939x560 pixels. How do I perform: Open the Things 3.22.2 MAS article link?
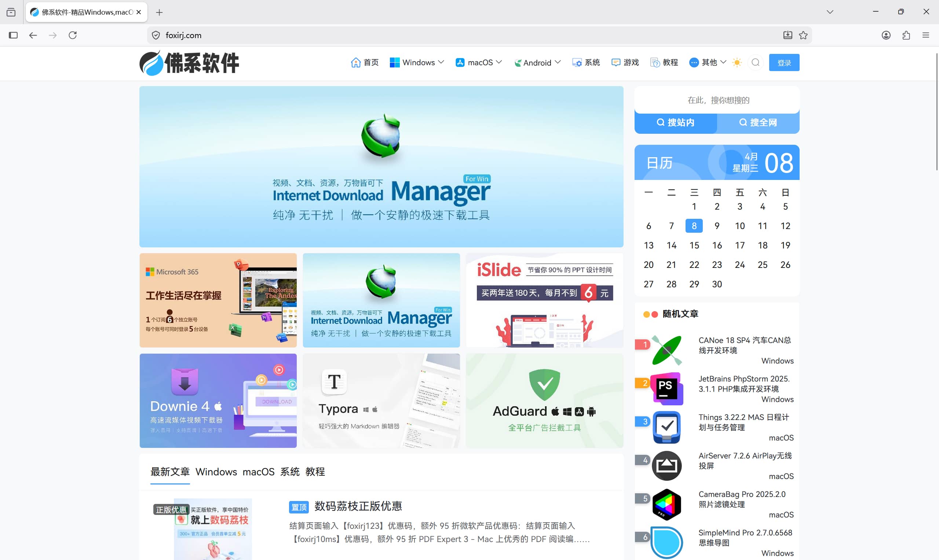point(744,422)
